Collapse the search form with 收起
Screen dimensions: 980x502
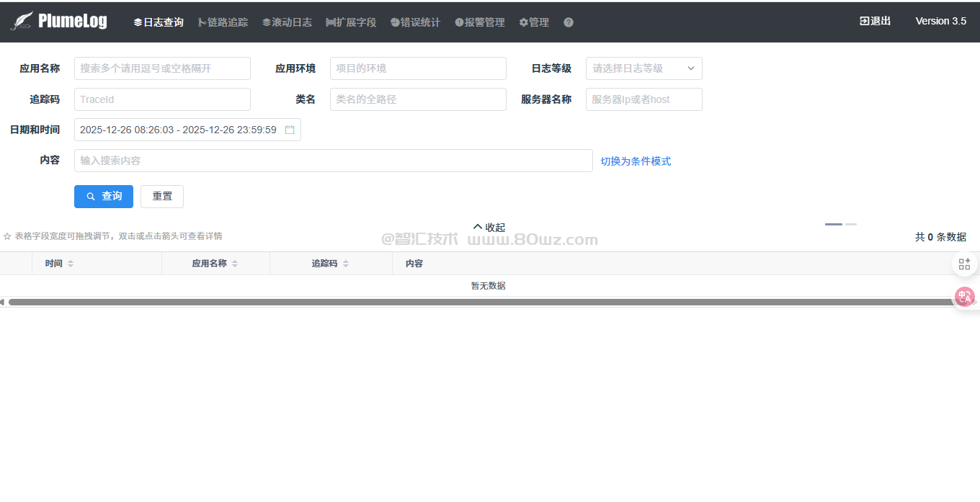[489, 227]
